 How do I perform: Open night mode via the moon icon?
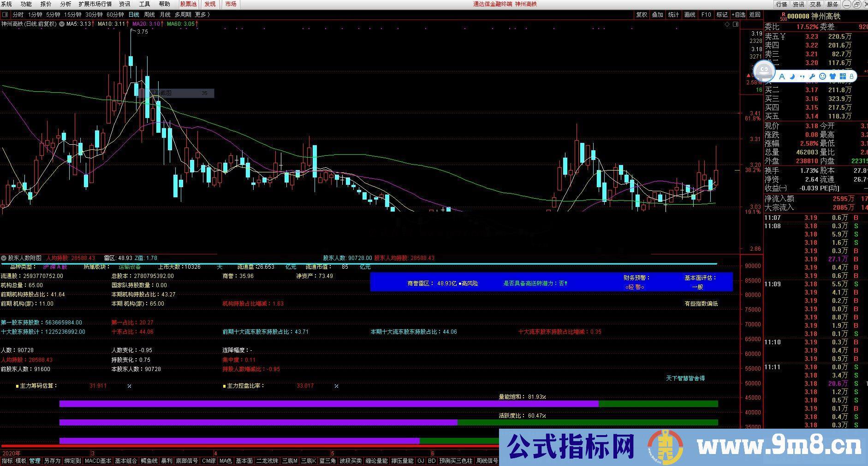792,77
